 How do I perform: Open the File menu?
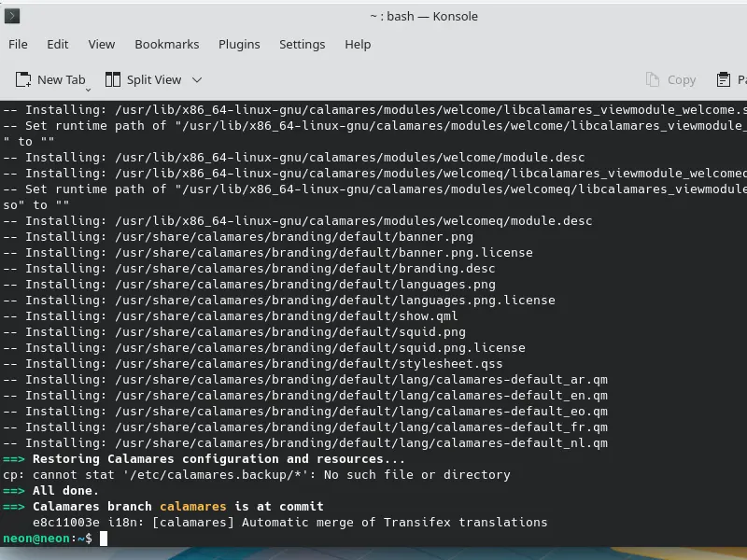tap(18, 44)
